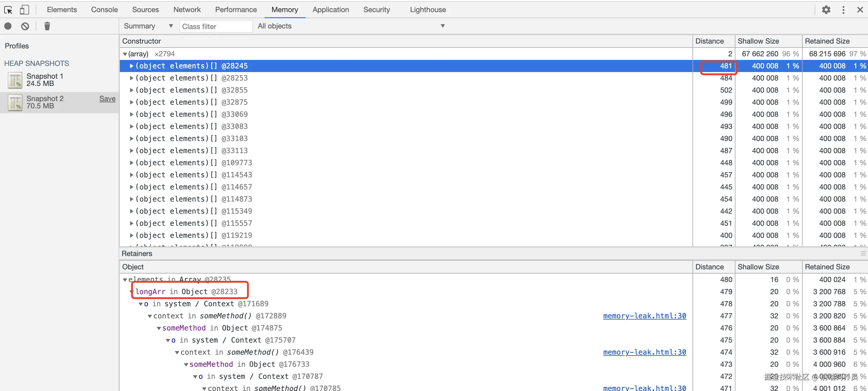Focus the Class filter input
Image resolution: width=868 pixels, height=391 pixels.
(x=216, y=26)
